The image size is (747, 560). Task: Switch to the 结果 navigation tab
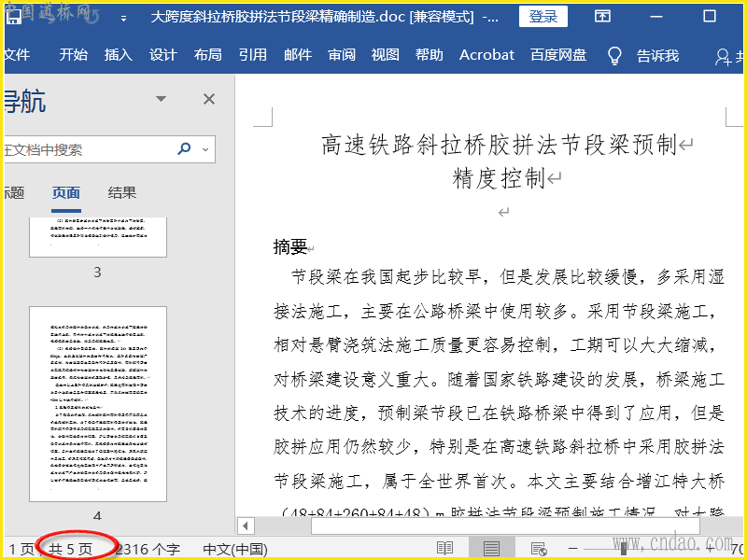coord(122,193)
